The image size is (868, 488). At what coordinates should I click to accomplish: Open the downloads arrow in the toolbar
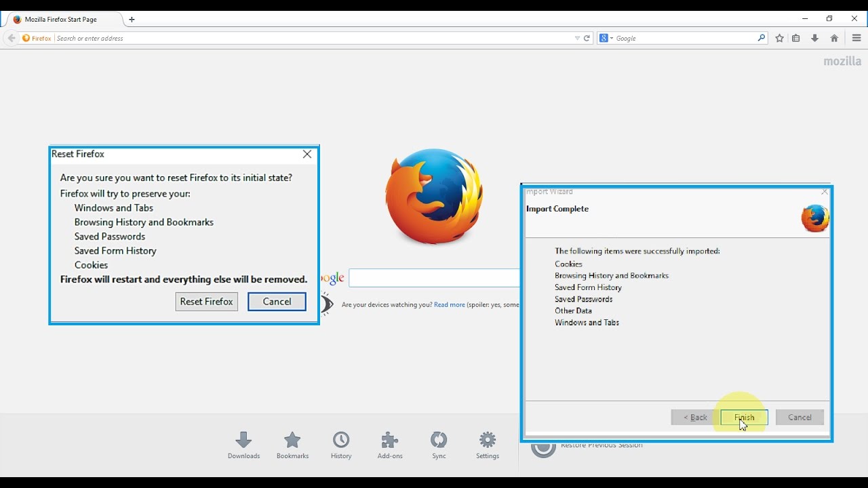[x=815, y=38]
